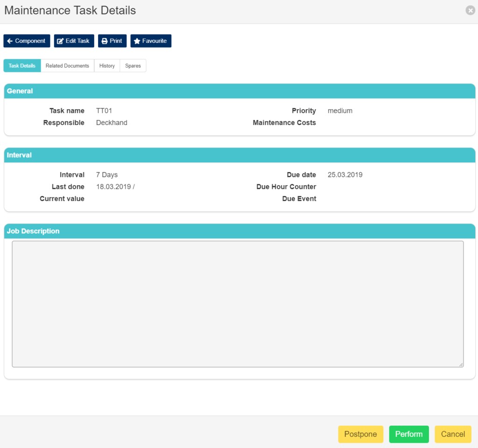Click the star icon on Favourite

tap(137, 41)
